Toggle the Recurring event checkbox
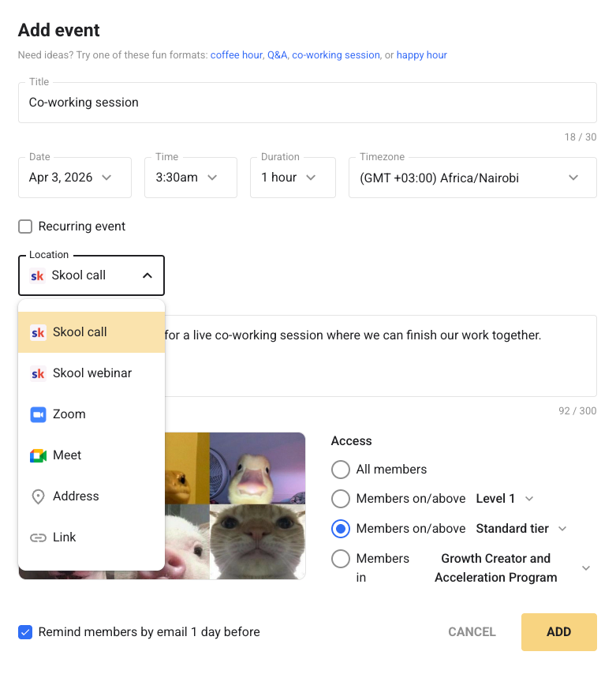The image size is (616, 674). coord(25,227)
